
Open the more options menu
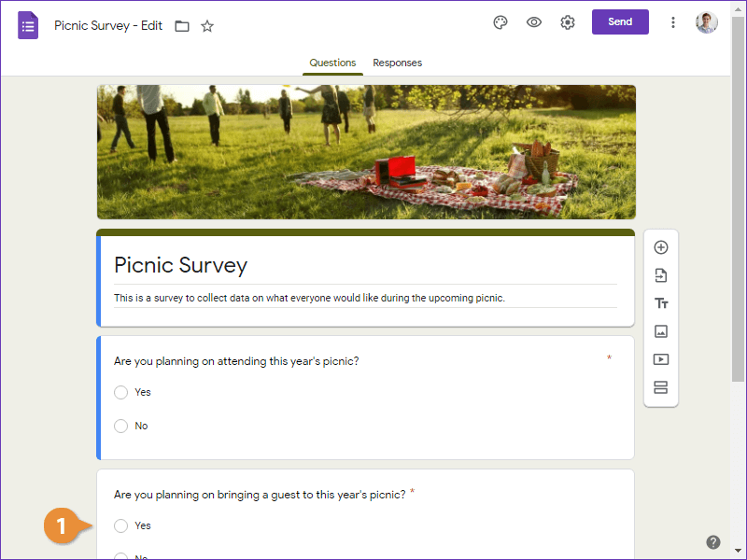coord(673,22)
